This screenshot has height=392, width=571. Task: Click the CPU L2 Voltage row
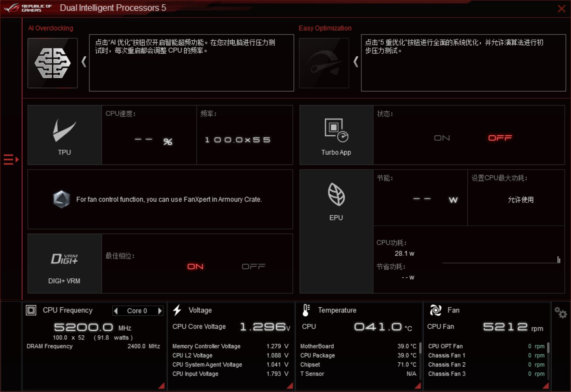(230, 356)
